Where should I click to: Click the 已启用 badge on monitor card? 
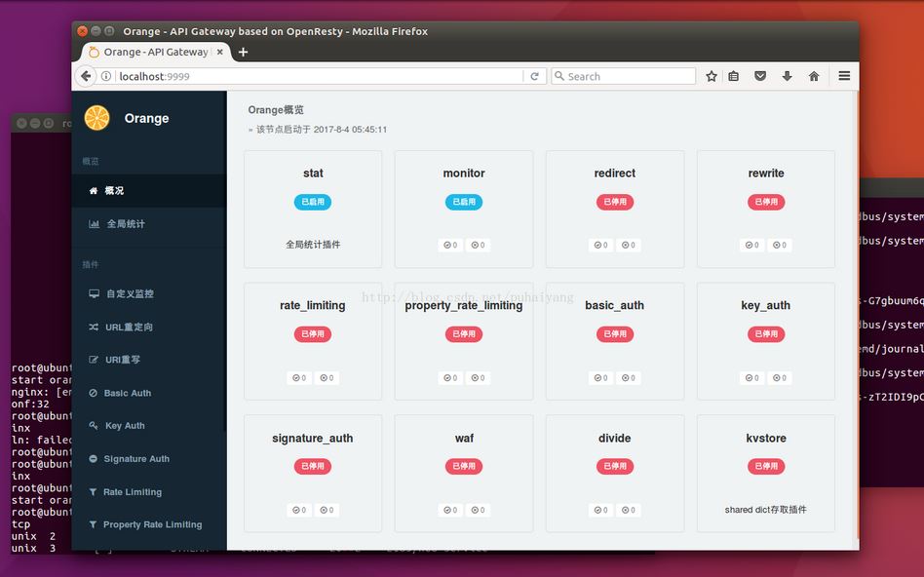tap(464, 202)
